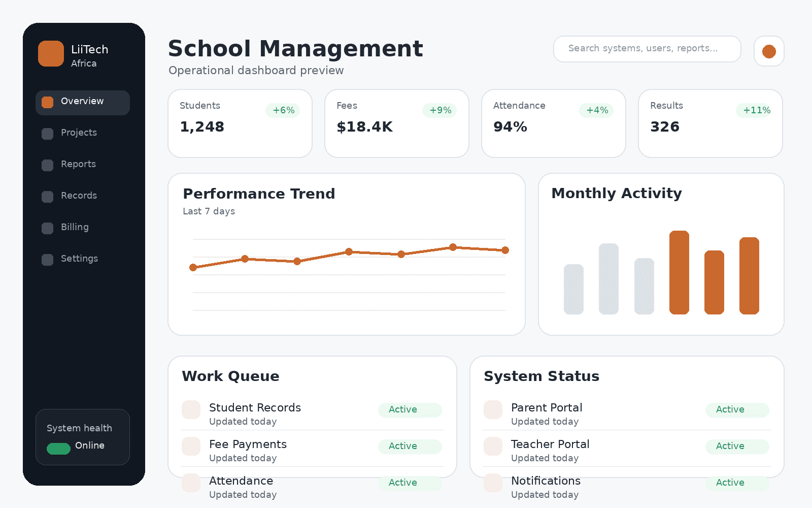The image size is (812, 508).
Task: Click the 1,248 students value
Action: (x=202, y=127)
